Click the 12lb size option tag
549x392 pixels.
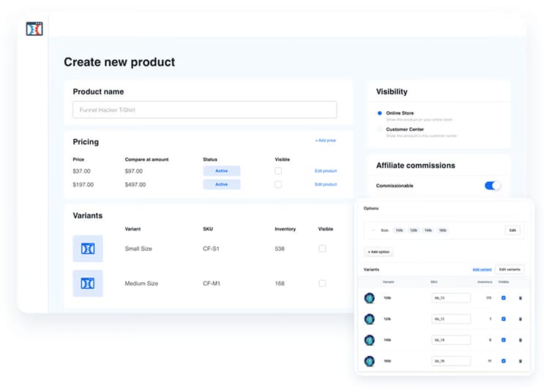coord(414,230)
